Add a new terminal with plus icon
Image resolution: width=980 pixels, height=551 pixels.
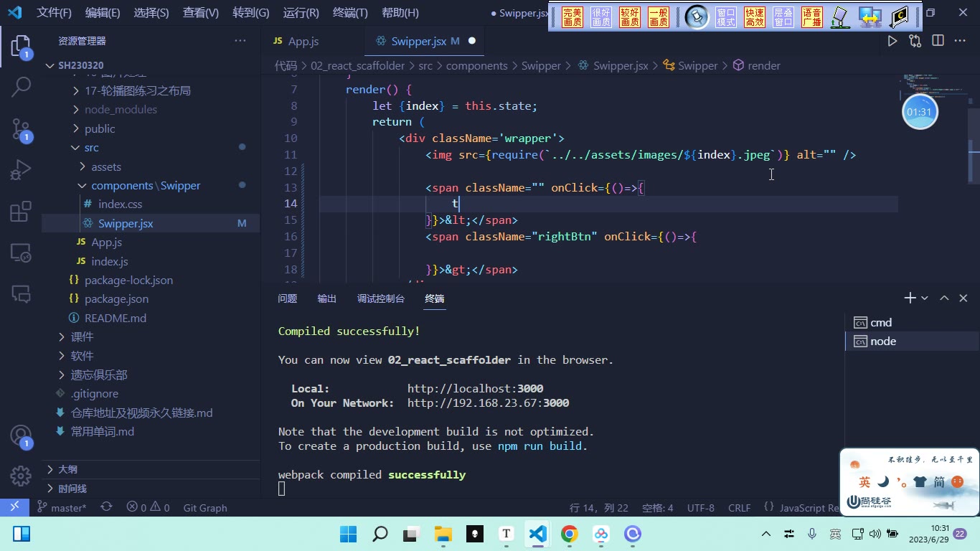[x=910, y=298]
